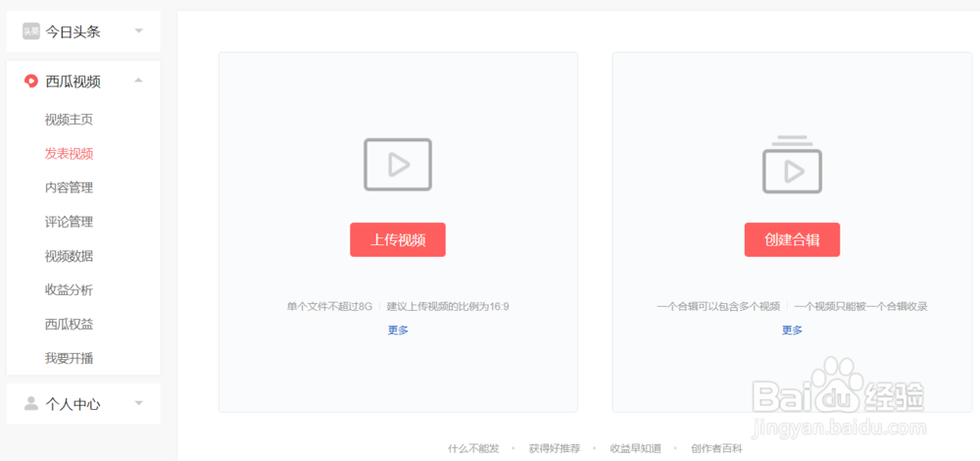Click the 上传视频 button
This screenshot has width=980, height=461.
click(x=398, y=239)
